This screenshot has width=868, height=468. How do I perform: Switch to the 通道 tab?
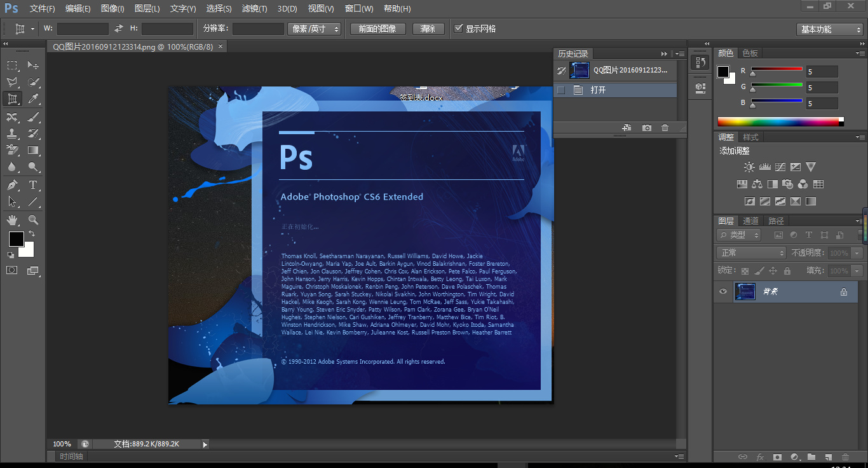pyautogui.click(x=751, y=221)
